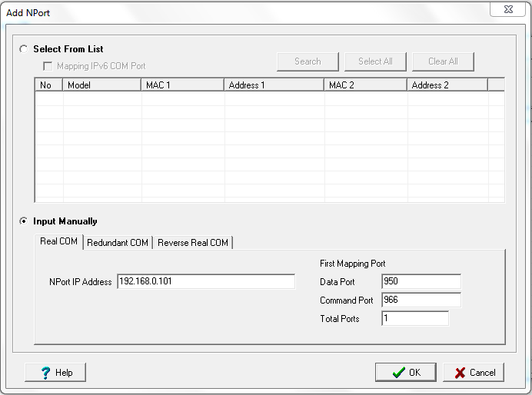Click the Clear All button

(443, 61)
